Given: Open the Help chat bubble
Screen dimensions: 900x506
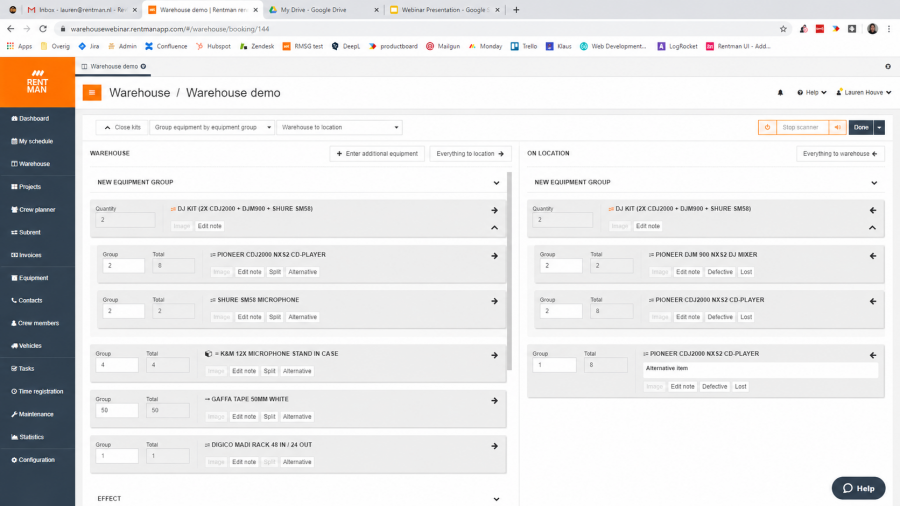Looking at the screenshot, I should click(x=858, y=488).
